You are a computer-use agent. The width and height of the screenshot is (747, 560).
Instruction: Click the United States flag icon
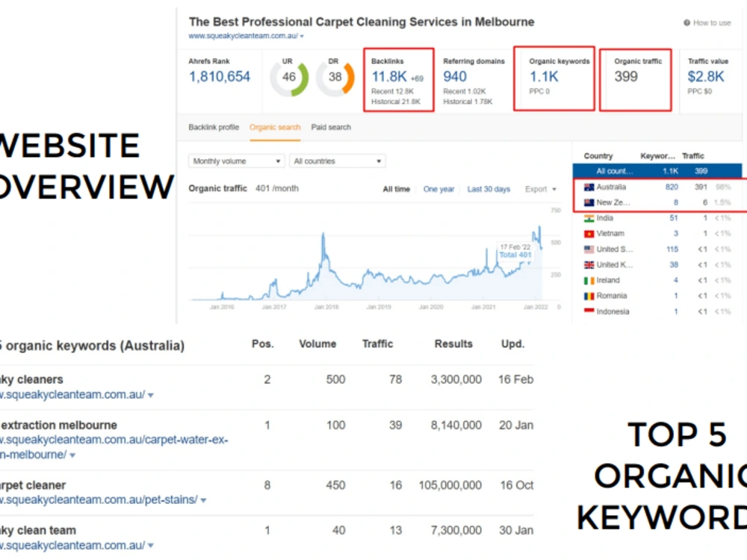[x=589, y=249]
